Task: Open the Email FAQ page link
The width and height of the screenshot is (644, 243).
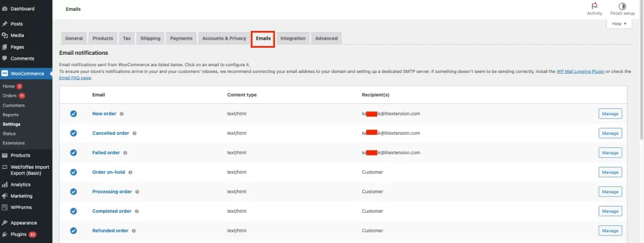Action: tap(75, 77)
